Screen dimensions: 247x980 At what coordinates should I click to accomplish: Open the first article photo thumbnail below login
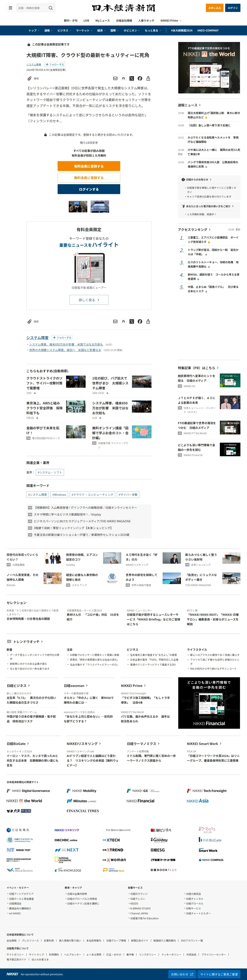(78, 206)
